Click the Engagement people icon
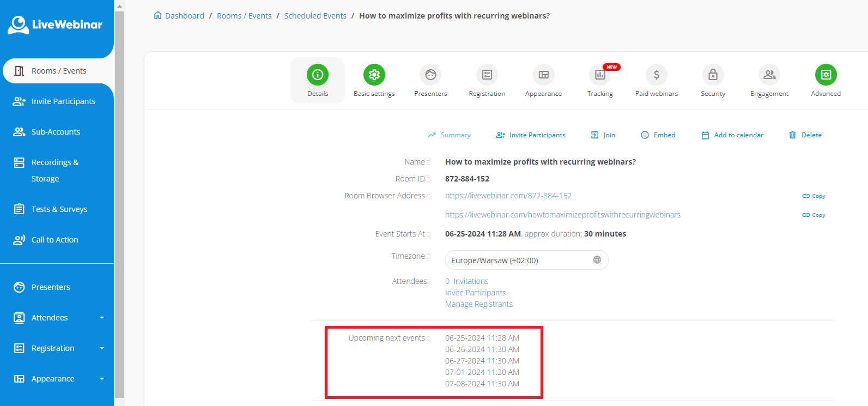868x406 pixels. [769, 75]
